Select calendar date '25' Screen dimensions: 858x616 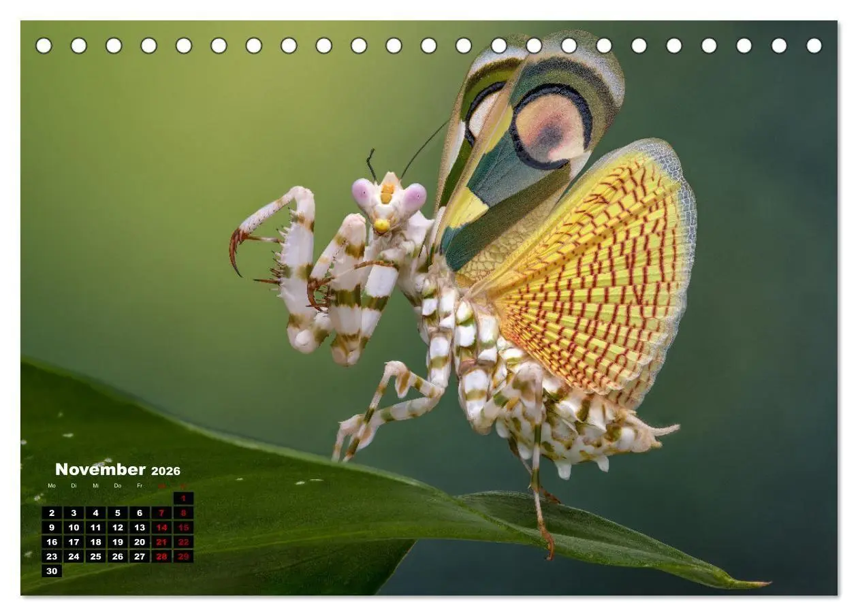point(95,557)
